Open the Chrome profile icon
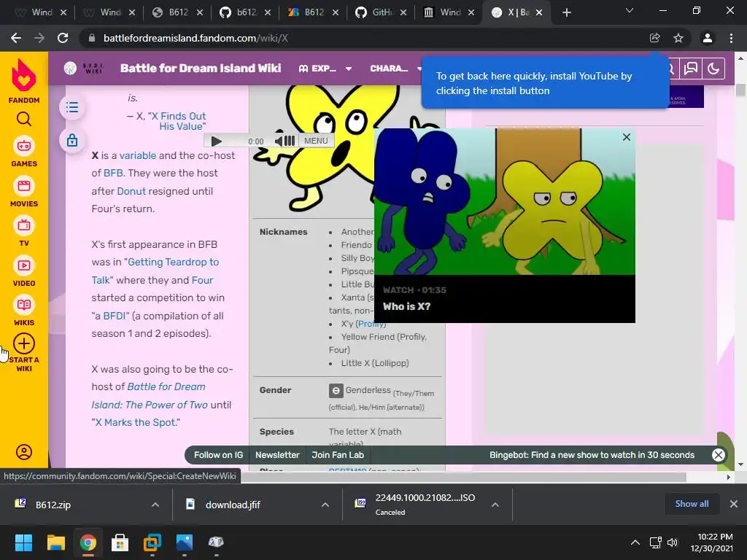Screen dimensions: 747x560 (x=708, y=38)
